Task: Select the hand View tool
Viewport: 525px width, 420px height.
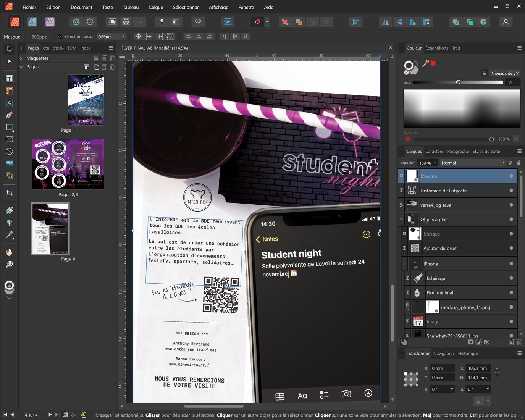Action: coord(10,252)
